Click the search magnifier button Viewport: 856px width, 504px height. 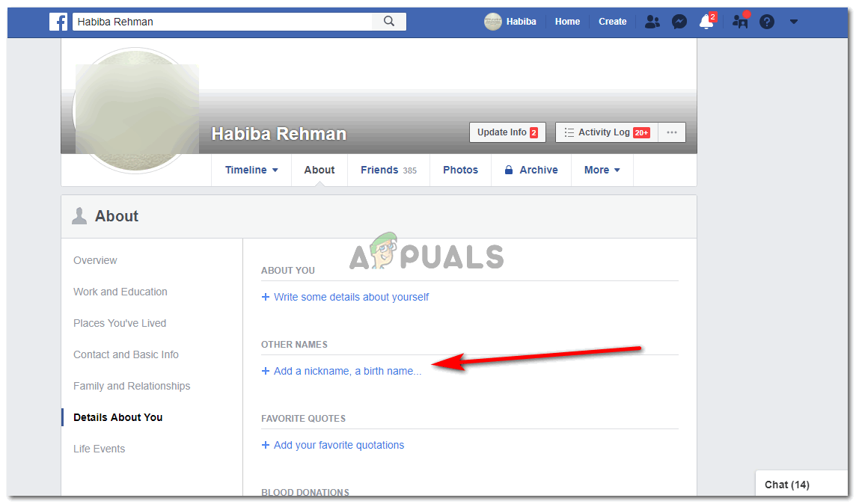tap(388, 21)
